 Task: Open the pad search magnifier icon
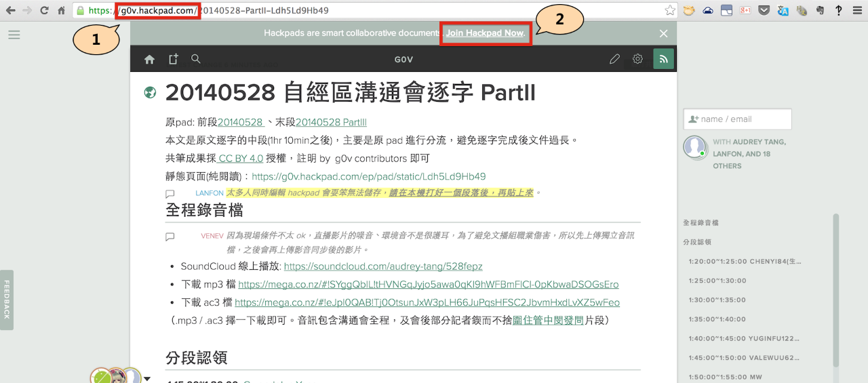196,59
